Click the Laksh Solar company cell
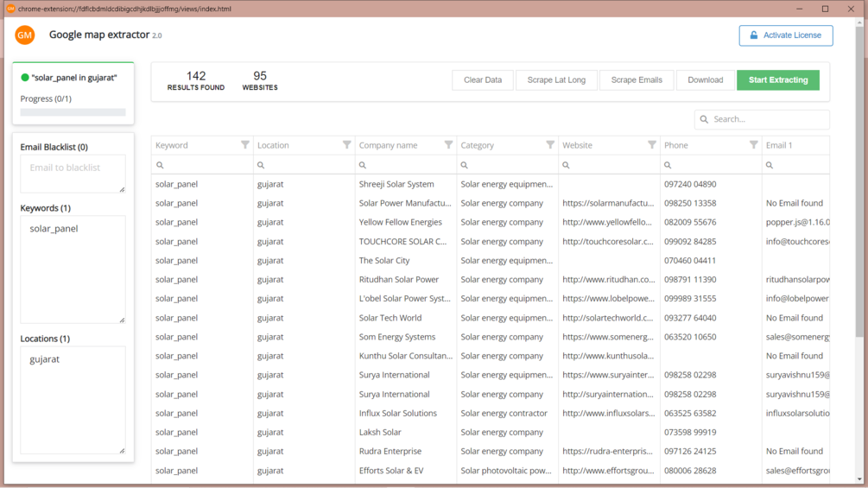Screen dimensions: 868x488 pyautogui.click(x=406, y=432)
